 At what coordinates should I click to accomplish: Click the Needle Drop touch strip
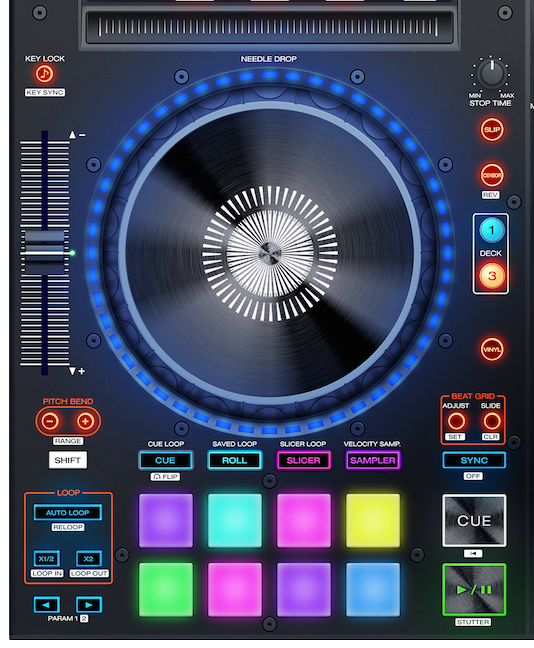pos(268,27)
